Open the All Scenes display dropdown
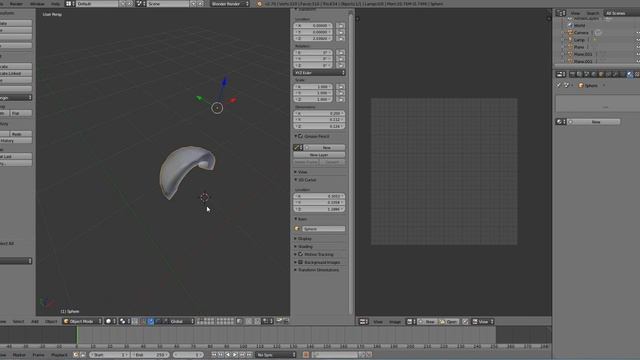This screenshot has height=360, width=640. 621,13
